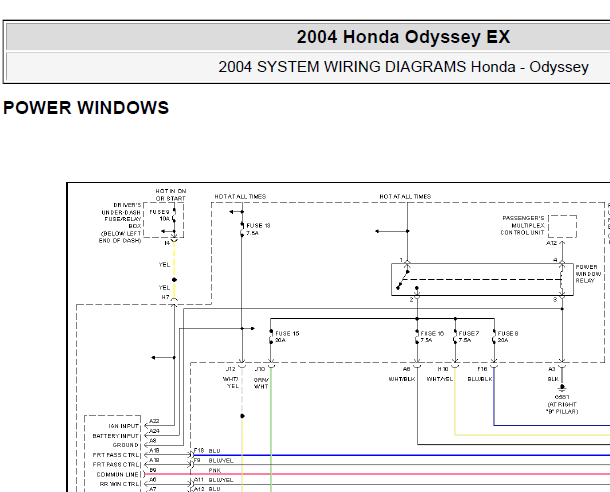This screenshot has width=610, height=492.
Task: Click the "H10" connector label
Action: 443,369
